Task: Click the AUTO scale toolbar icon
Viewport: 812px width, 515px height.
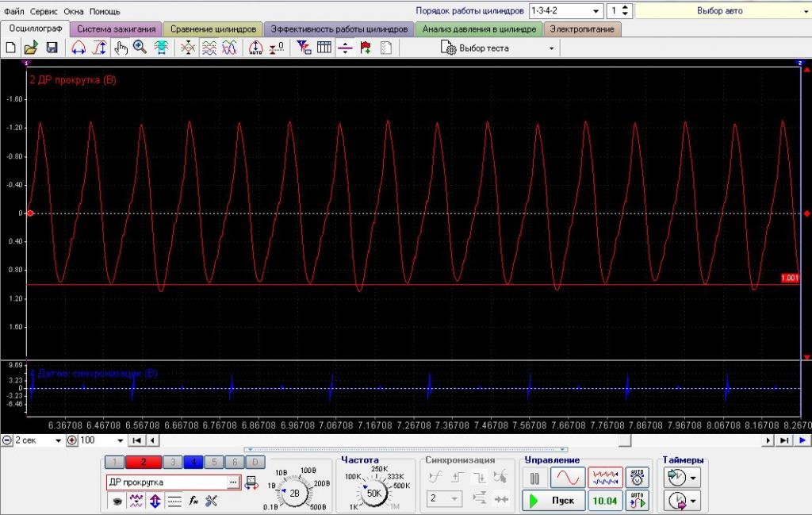Action: [256, 48]
